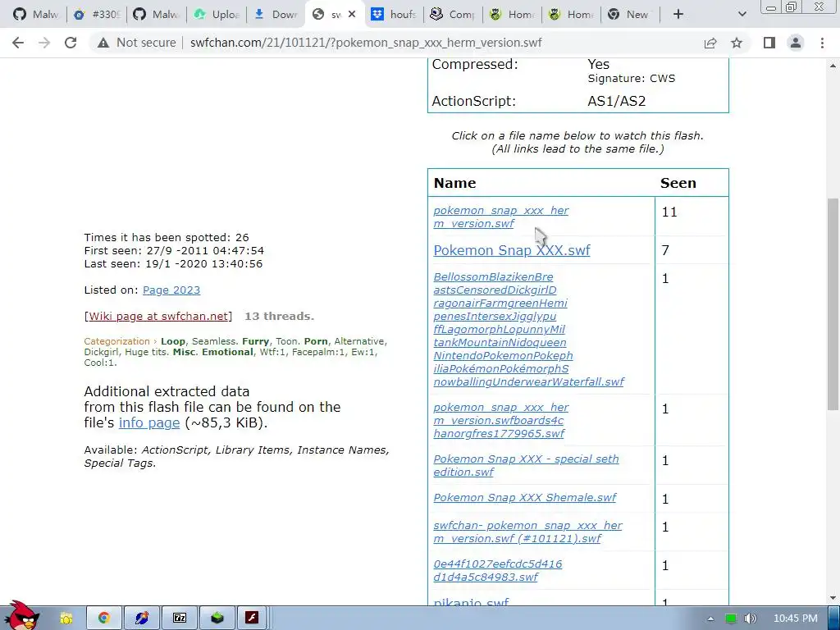Open Chrome from the taskbar

click(x=104, y=619)
